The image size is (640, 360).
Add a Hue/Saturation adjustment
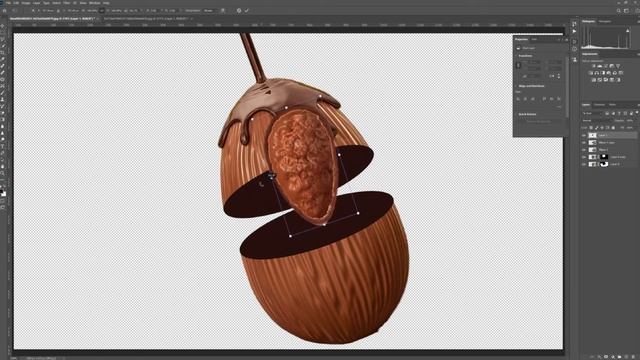[x=591, y=73]
